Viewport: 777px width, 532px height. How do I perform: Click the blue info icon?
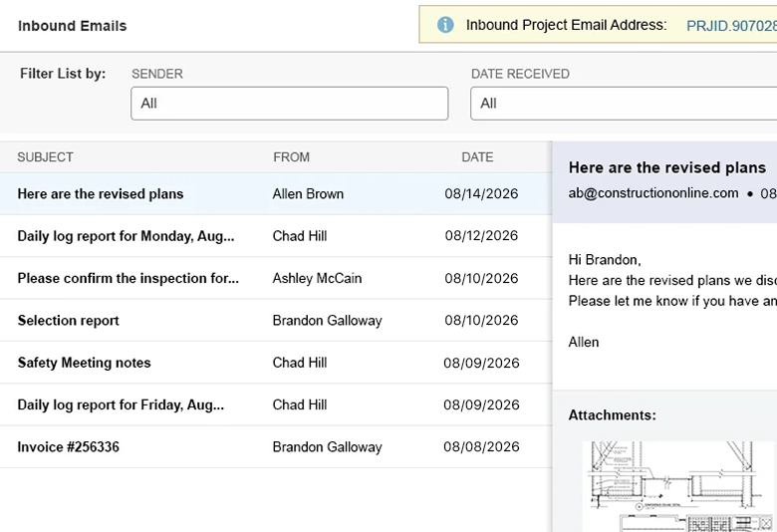445,25
